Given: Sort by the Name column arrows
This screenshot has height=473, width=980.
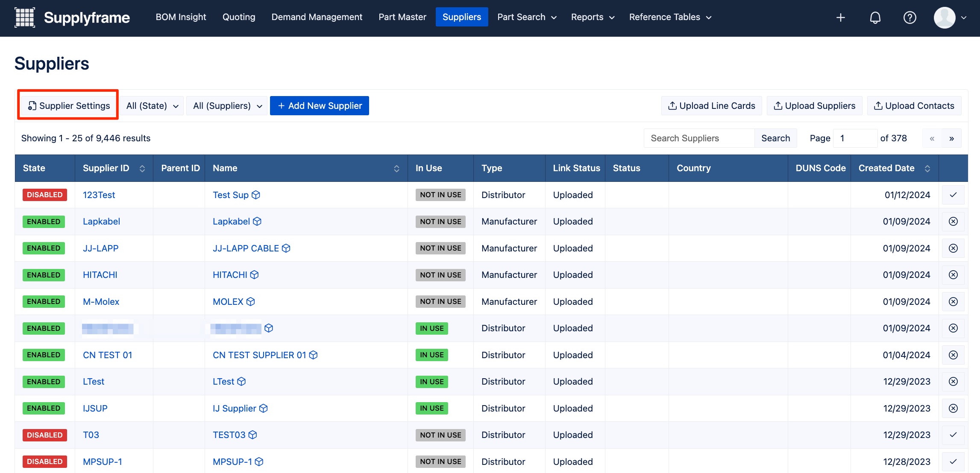Looking at the screenshot, I should [x=396, y=168].
